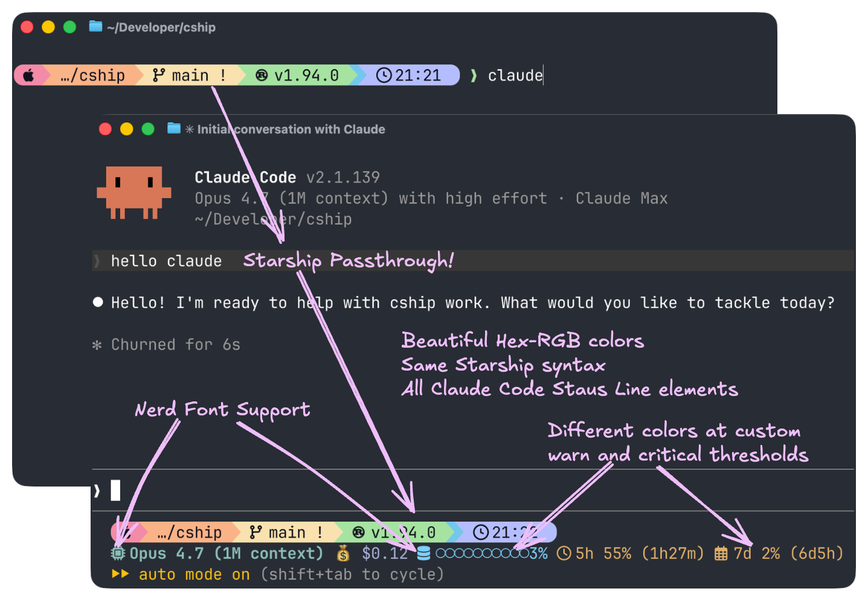Click the "…/cship" segment in the back terminal prompt
868x600 pixels.
coord(92,75)
